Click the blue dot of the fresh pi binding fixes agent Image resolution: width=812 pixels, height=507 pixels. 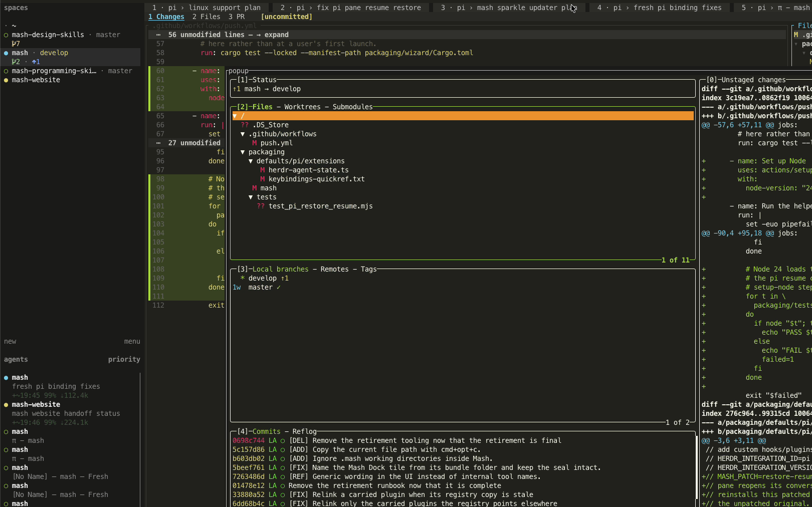pyautogui.click(x=6, y=378)
